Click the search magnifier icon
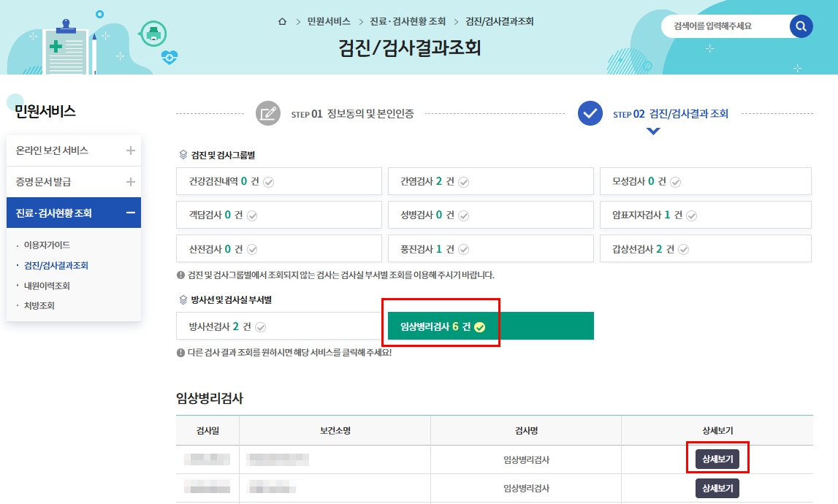The height and width of the screenshot is (504, 838). click(x=801, y=26)
